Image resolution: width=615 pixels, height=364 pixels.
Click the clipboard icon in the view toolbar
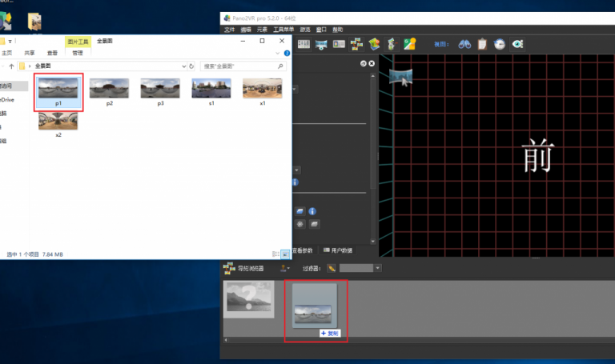click(482, 44)
